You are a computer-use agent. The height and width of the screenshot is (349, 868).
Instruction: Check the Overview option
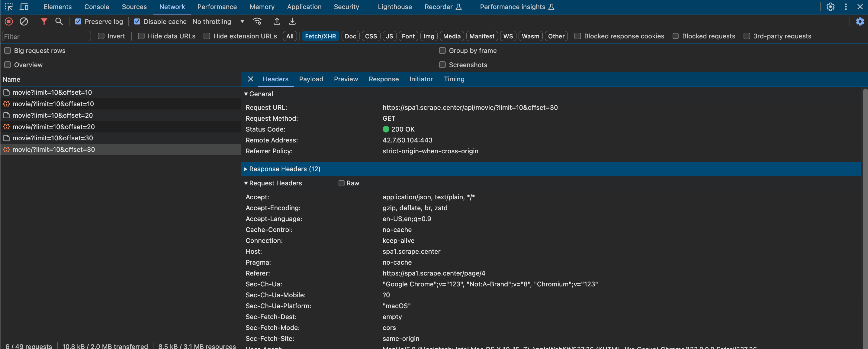pos(8,65)
